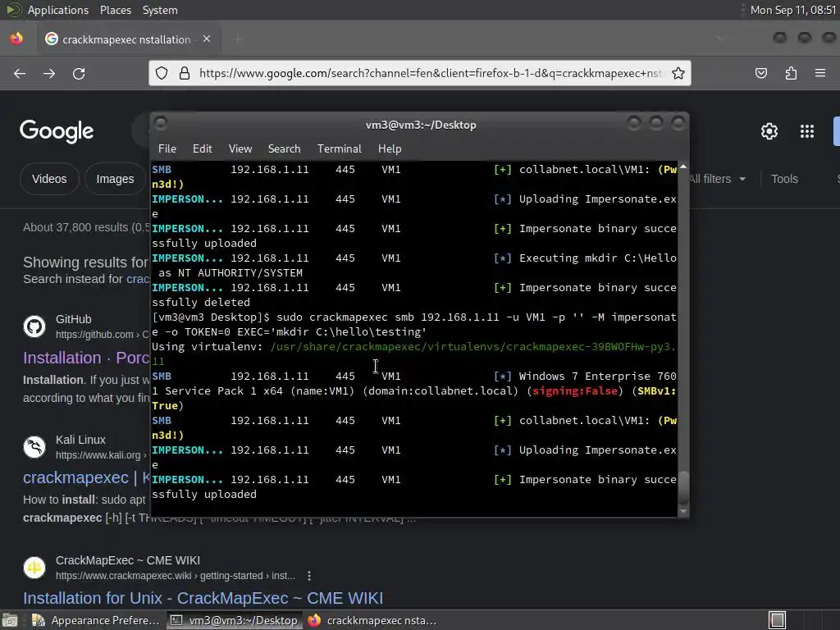Image resolution: width=840 pixels, height=630 pixels.
Task: Select the crackkmapexec nstallation tab
Action: coord(129,39)
